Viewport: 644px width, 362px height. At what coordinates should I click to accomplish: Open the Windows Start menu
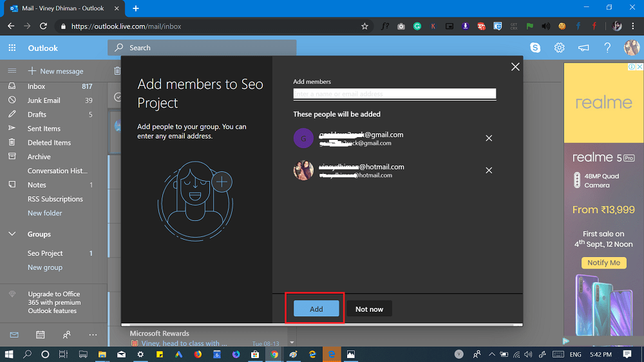(x=8, y=354)
